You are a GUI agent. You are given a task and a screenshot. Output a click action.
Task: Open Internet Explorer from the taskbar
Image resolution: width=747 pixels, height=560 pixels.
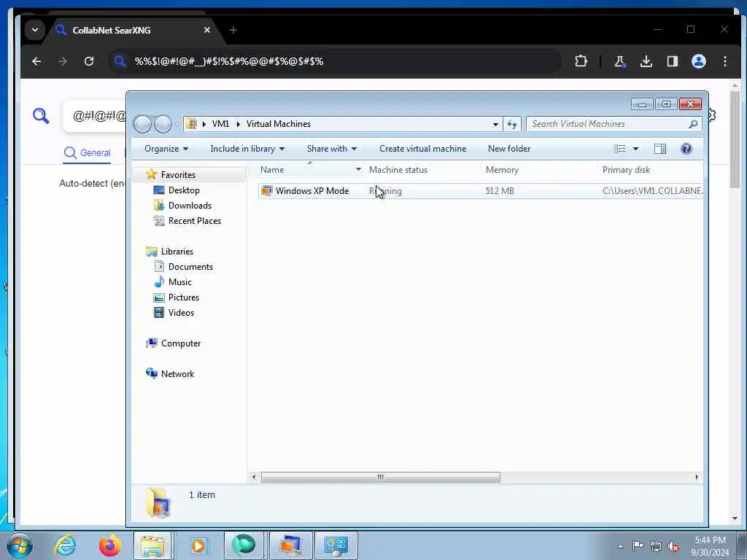65,545
